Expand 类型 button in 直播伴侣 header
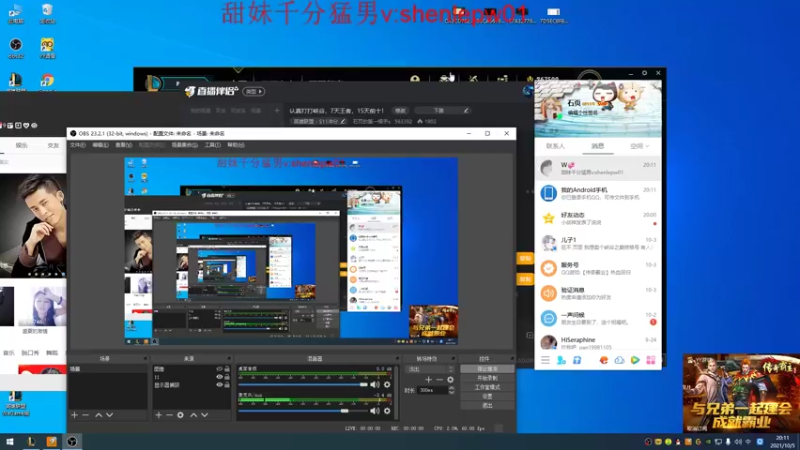 point(254,91)
